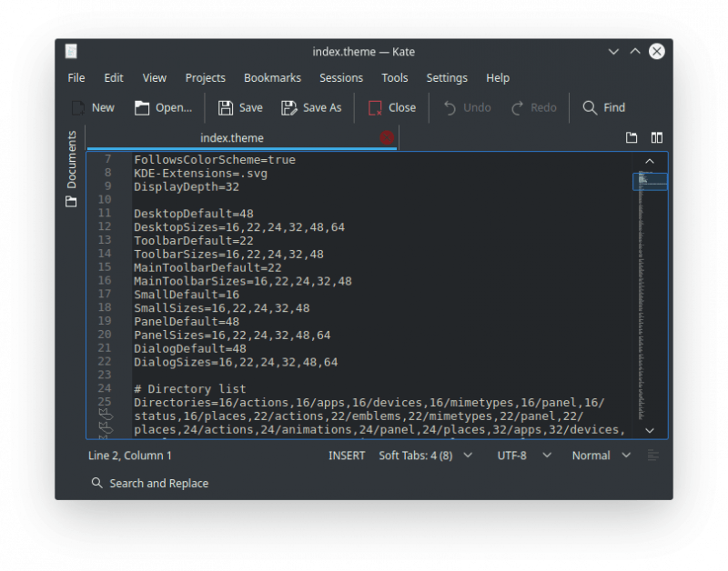
Task: Change encoding via the UTF-8 dropdown
Action: click(x=516, y=456)
